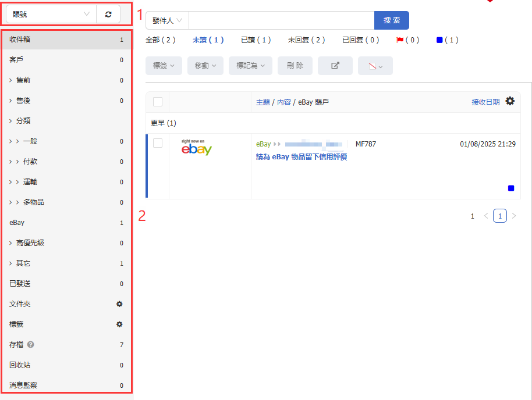This screenshot has width=532, height=400.
Task: Click the eBay logo thumbnail in message
Action: click(x=196, y=148)
